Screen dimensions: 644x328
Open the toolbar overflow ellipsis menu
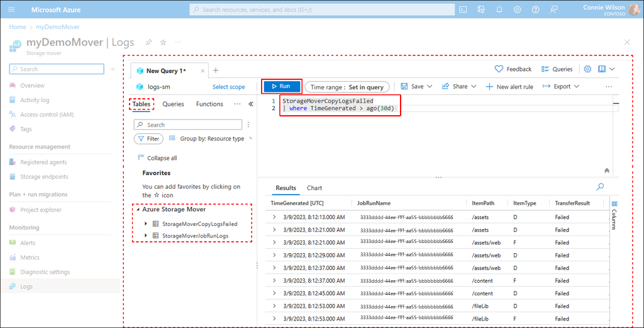609,87
